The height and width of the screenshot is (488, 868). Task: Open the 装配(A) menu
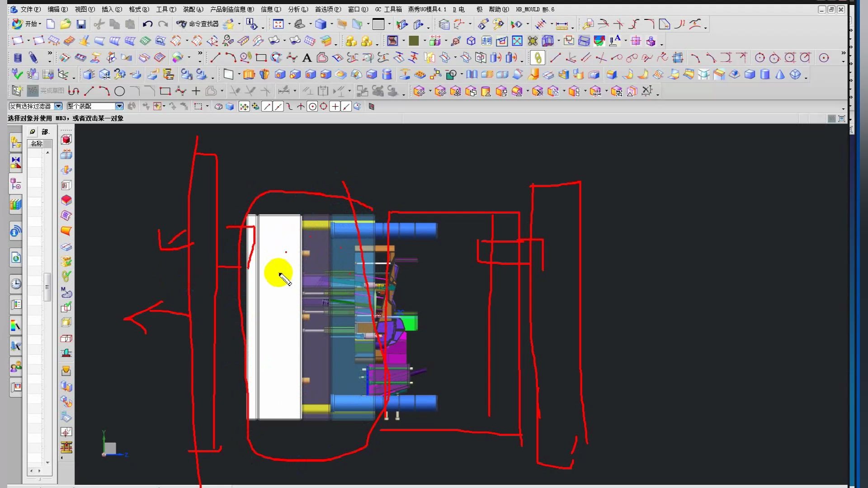click(193, 9)
